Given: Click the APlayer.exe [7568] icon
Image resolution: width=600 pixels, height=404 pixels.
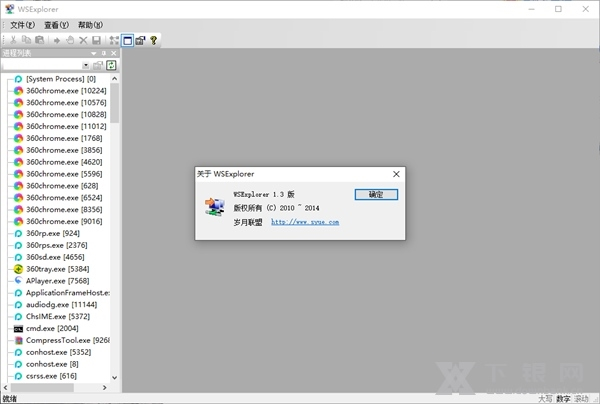Looking at the screenshot, I should 18,280.
